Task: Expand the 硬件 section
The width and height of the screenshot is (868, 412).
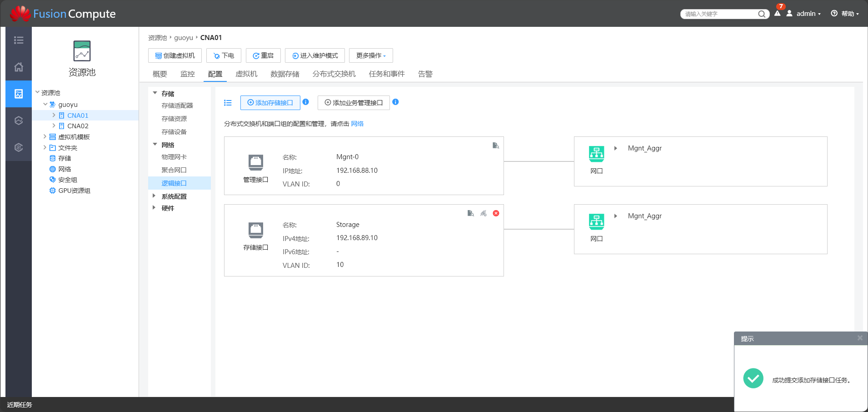Action: tap(154, 208)
